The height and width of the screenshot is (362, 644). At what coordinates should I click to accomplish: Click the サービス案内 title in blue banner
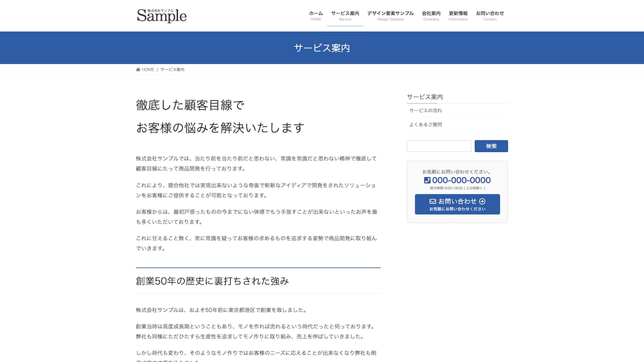click(322, 48)
